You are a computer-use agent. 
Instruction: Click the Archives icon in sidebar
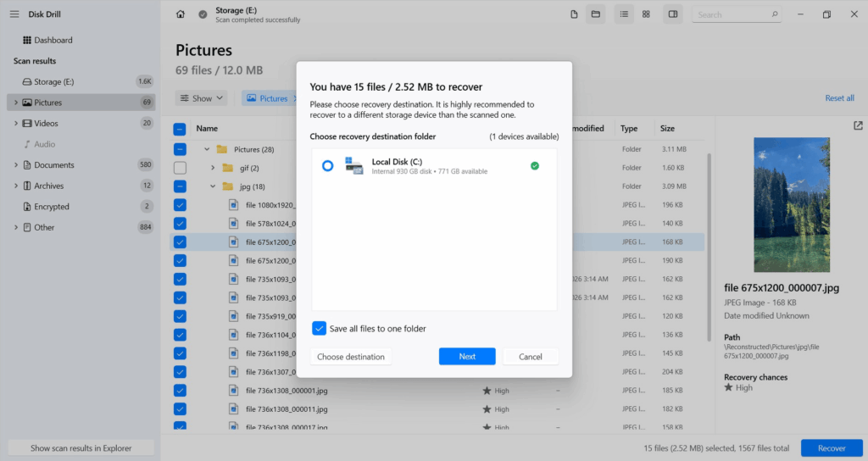26,186
